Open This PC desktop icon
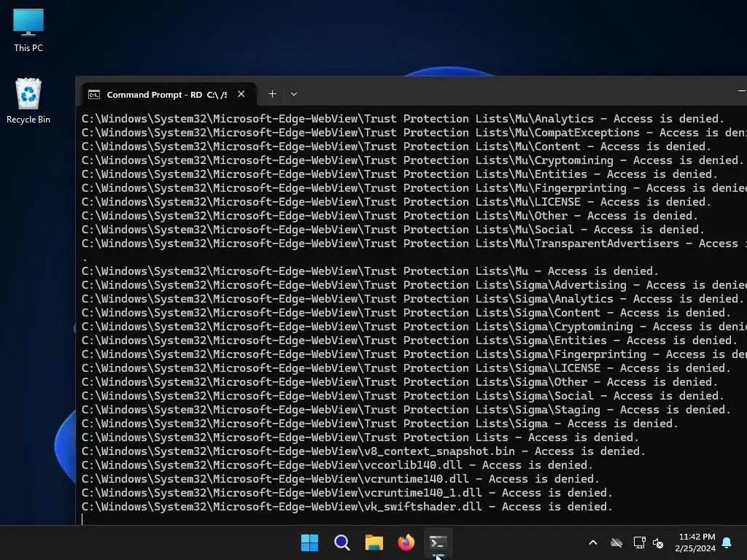The height and width of the screenshot is (560, 747). [x=28, y=30]
